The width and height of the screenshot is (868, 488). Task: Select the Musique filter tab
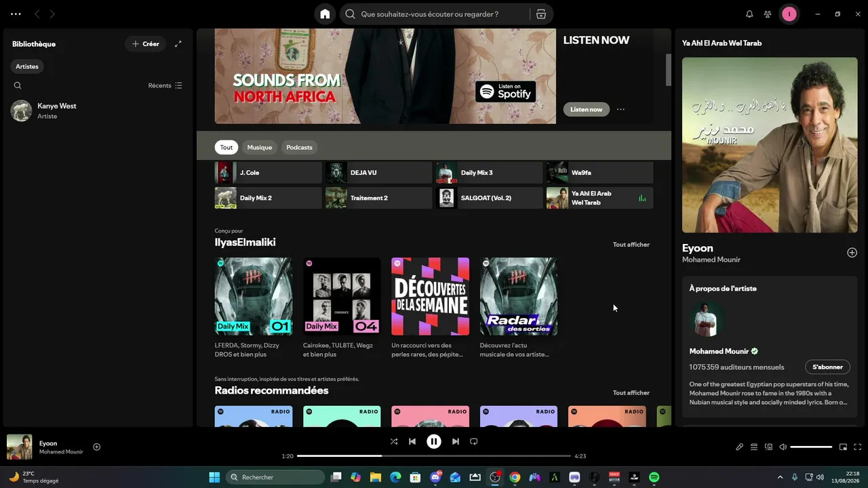tap(260, 147)
